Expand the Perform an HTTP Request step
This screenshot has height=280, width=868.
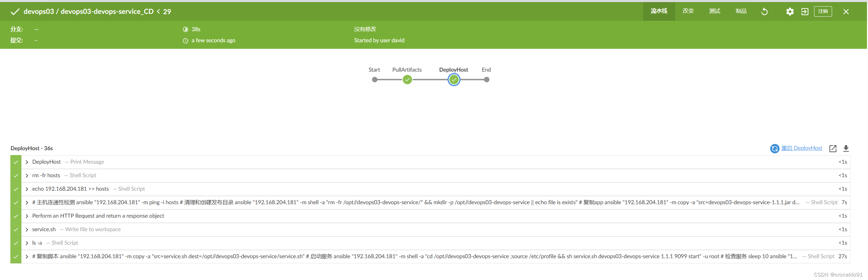pos(27,216)
